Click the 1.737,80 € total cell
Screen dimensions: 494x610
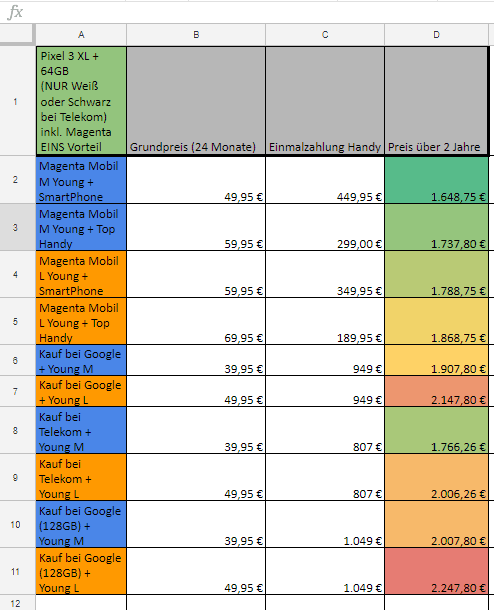[436, 227]
